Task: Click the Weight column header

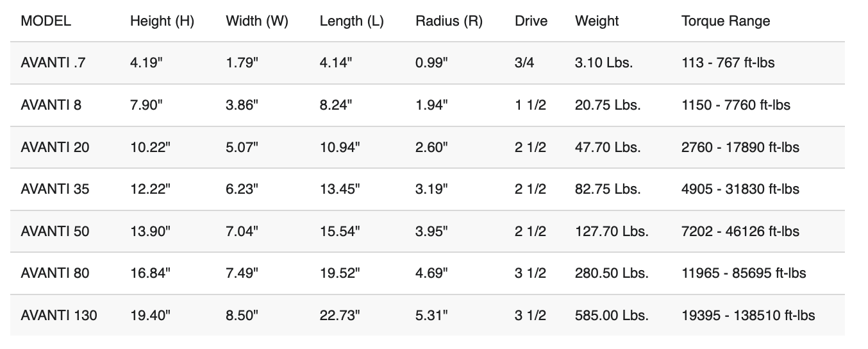Action: 597,21
